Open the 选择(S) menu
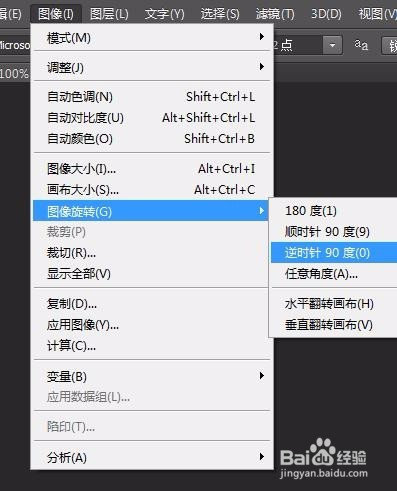The image size is (397, 491). pyautogui.click(x=220, y=14)
